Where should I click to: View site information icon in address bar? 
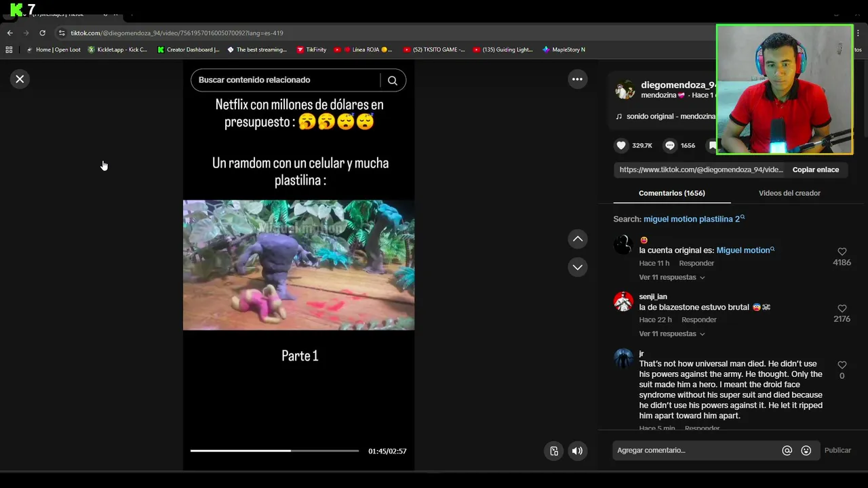point(62,33)
